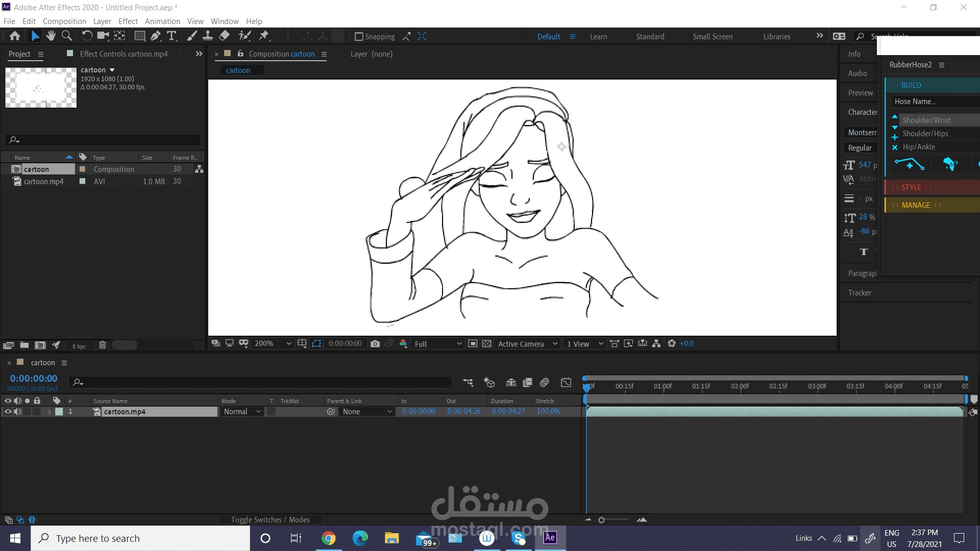Select the Hand tool in the toolbar
This screenshot has height=551, width=980.
51,36
